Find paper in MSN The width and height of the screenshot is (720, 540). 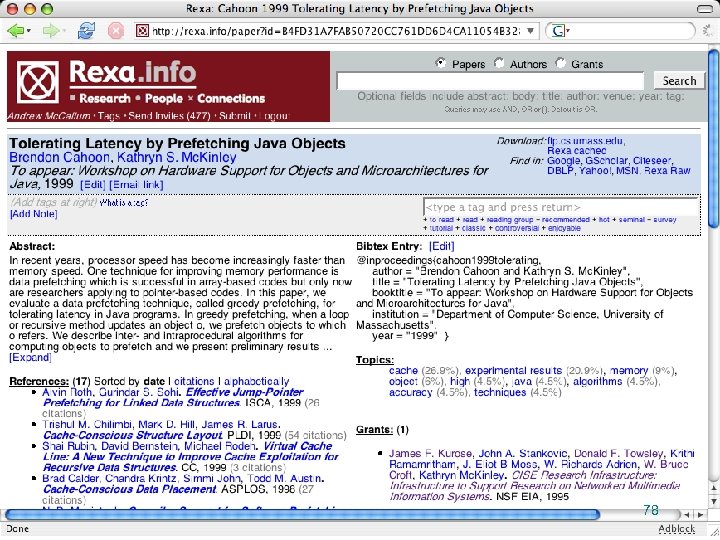coord(628,171)
